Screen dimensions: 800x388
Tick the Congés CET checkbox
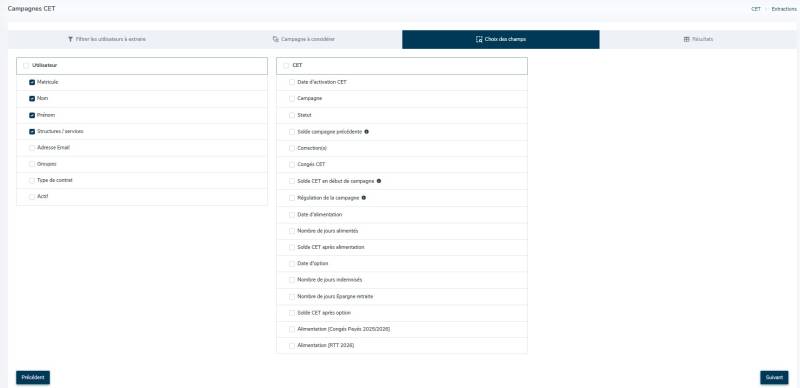point(292,165)
